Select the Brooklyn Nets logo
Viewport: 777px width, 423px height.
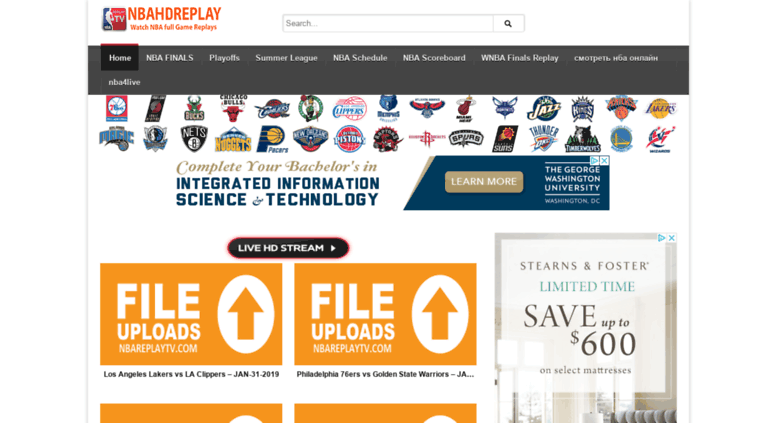[194, 139]
